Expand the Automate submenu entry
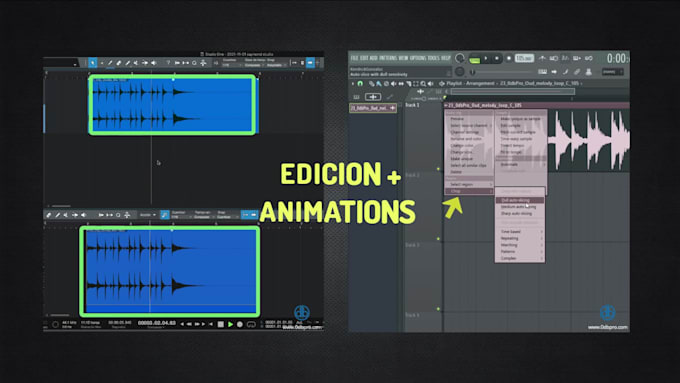 [x=520, y=164]
